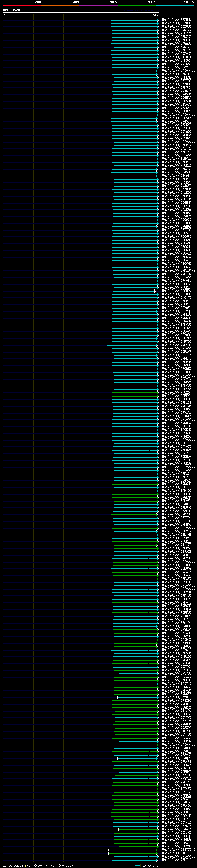Open hit 'UniRef100_C6TII5'

tap(176, 355)
